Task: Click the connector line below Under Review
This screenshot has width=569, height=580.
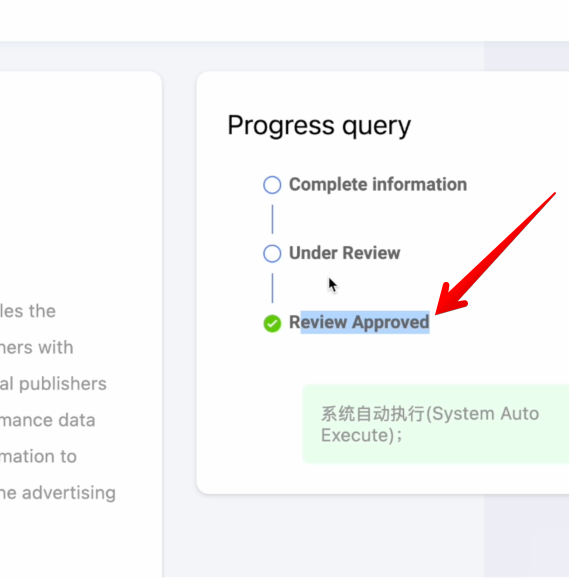Action: point(272,288)
